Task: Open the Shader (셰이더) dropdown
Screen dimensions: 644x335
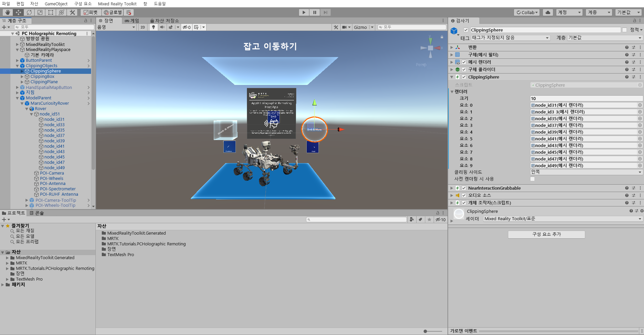Action: pos(563,219)
